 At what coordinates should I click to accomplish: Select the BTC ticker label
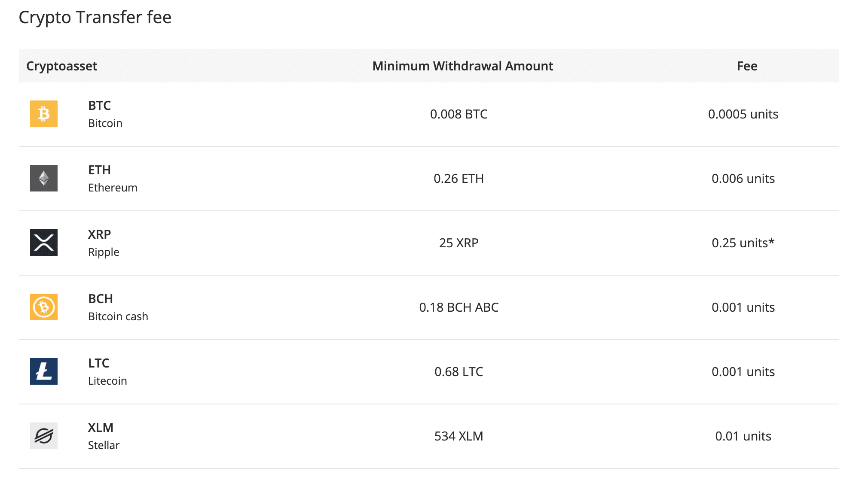tap(99, 106)
